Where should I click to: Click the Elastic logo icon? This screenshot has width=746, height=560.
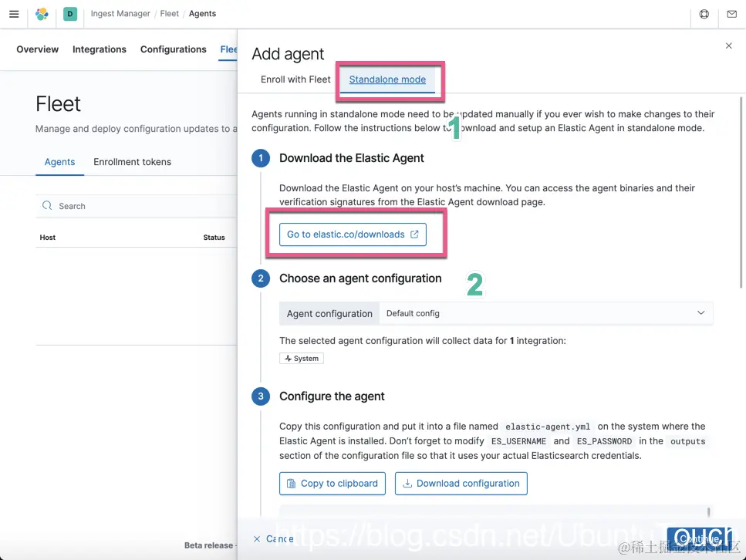pyautogui.click(x=42, y=14)
